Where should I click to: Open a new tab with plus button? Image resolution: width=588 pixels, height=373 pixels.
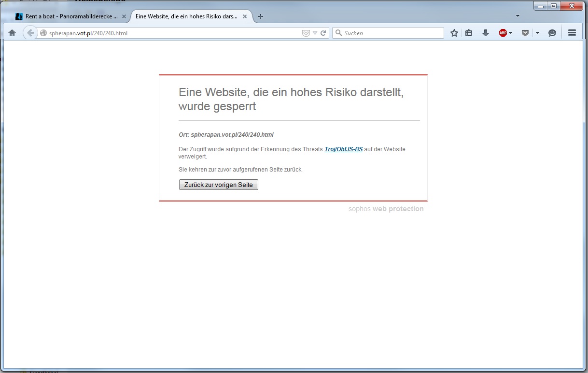point(261,16)
